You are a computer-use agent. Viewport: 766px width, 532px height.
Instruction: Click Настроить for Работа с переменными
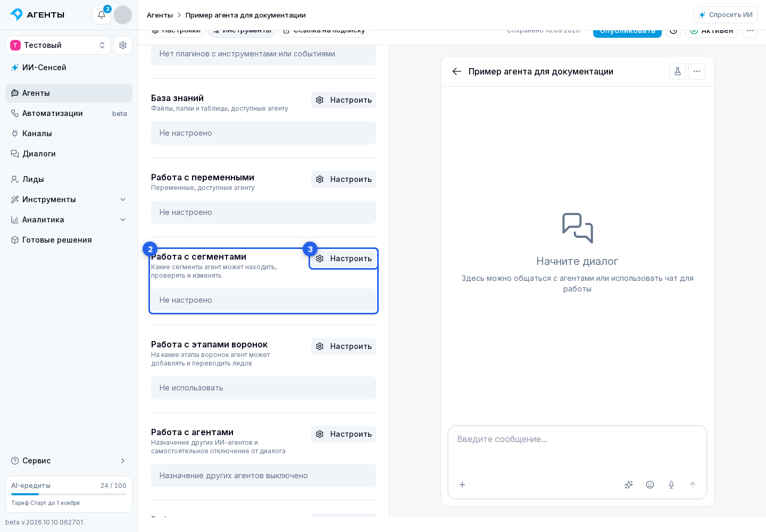tap(344, 179)
